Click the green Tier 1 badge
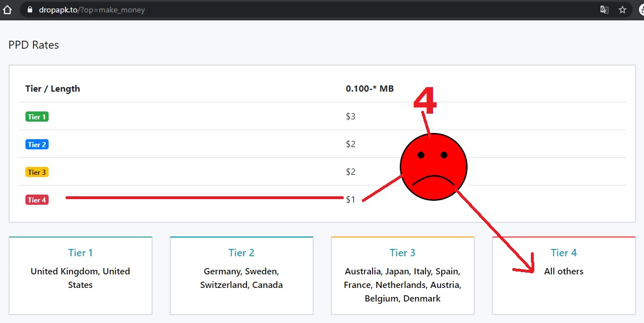This screenshot has width=644, height=323. (x=37, y=117)
